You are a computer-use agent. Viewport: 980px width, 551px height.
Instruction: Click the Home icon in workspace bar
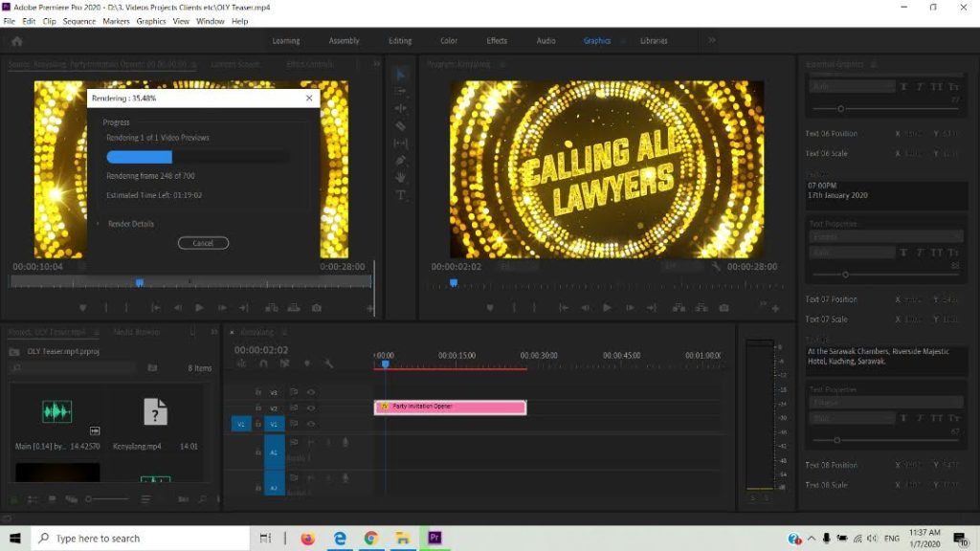pos(16,41)
